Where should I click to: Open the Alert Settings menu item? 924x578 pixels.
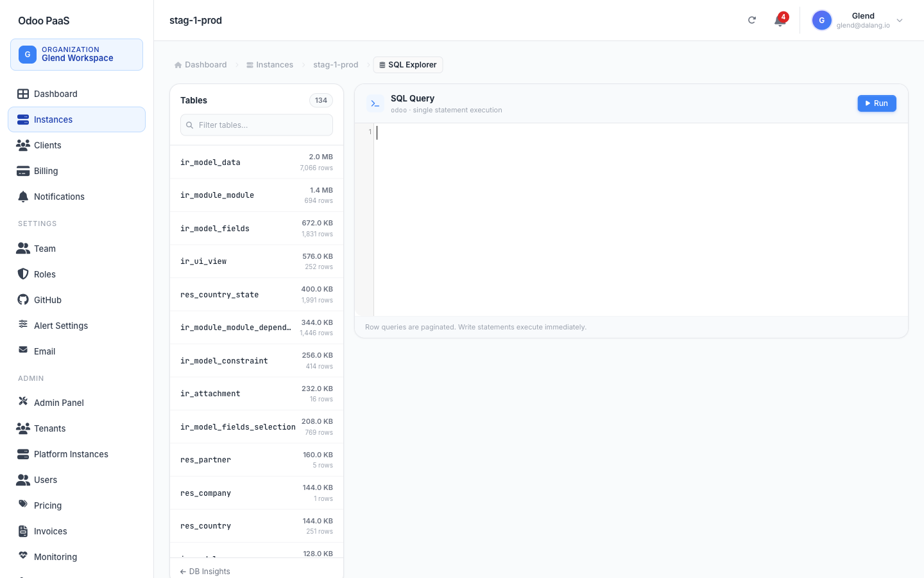(76, 326)
